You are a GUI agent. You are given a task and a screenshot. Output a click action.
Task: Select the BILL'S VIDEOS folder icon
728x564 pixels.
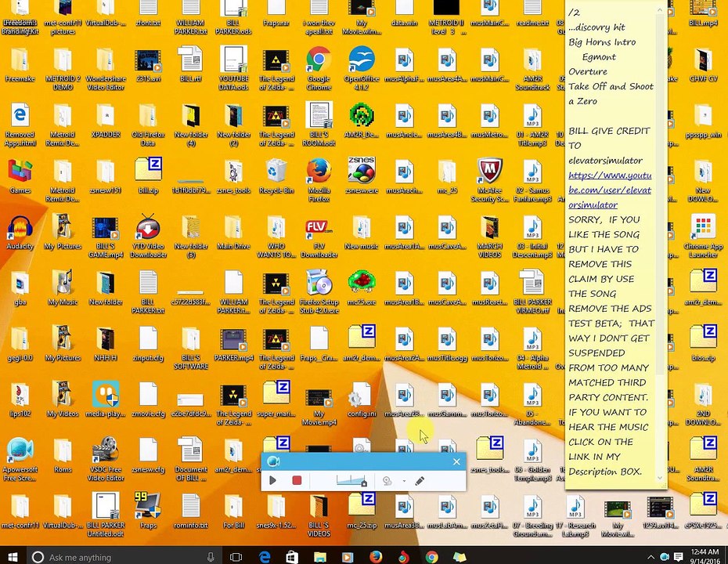tap(319, 515)
